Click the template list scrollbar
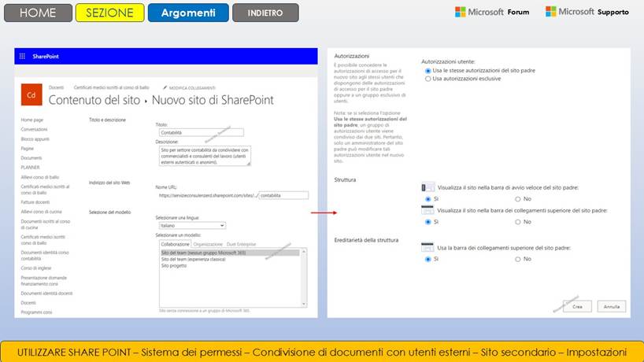This screenshot has height=362, width=644. 304,278
